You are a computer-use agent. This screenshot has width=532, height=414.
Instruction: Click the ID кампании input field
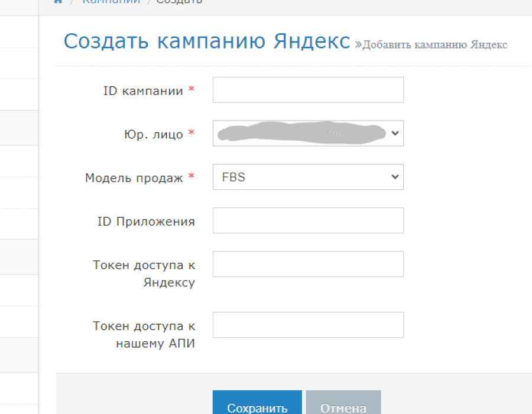[308, 90]
